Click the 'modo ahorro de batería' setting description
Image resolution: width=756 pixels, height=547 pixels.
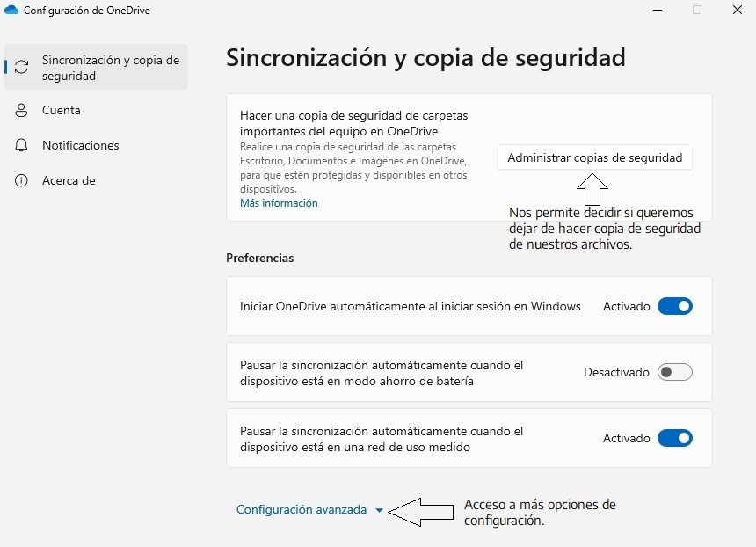pos(382,373)
